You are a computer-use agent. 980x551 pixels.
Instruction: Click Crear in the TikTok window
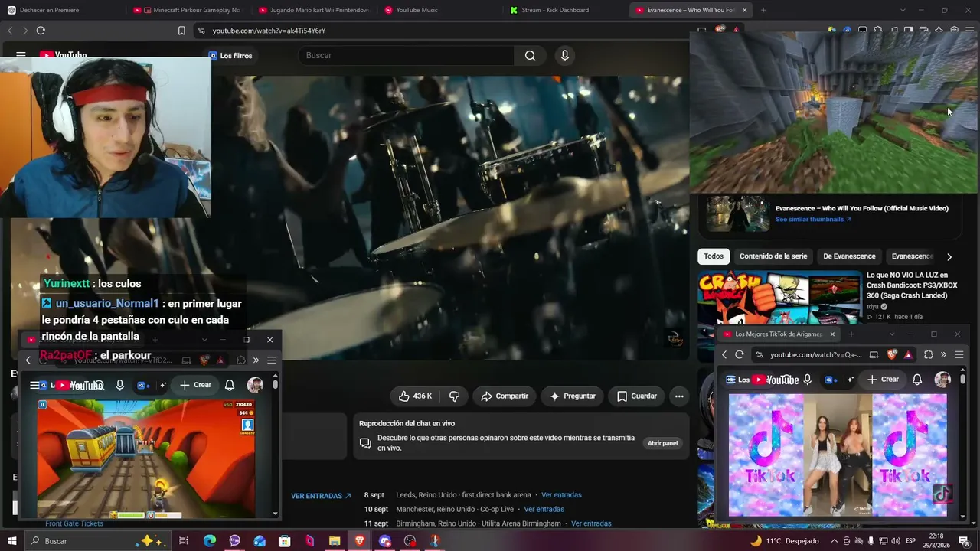click(x=883, y=380)
